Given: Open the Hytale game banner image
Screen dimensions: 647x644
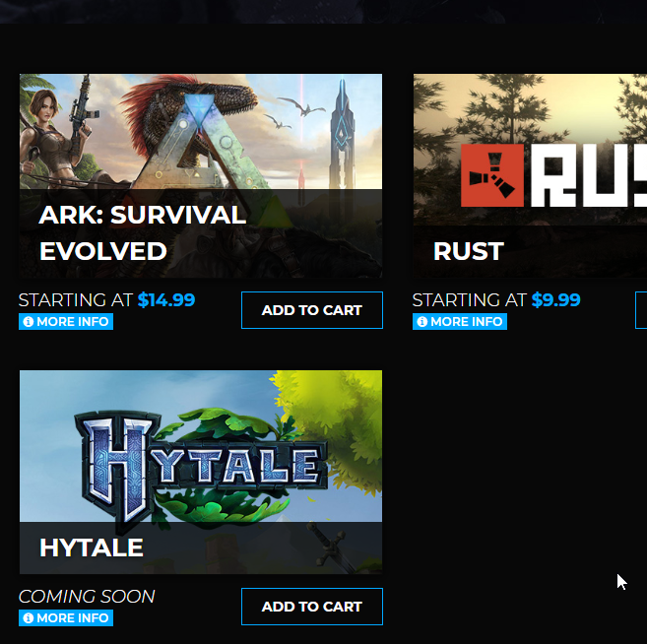Looking at the screenshot, I should pos(201,472).
